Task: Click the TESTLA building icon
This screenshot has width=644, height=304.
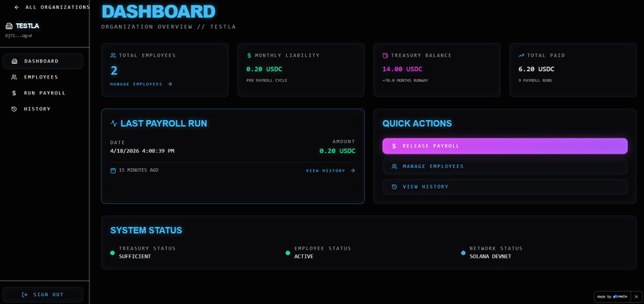Action: 10,26
